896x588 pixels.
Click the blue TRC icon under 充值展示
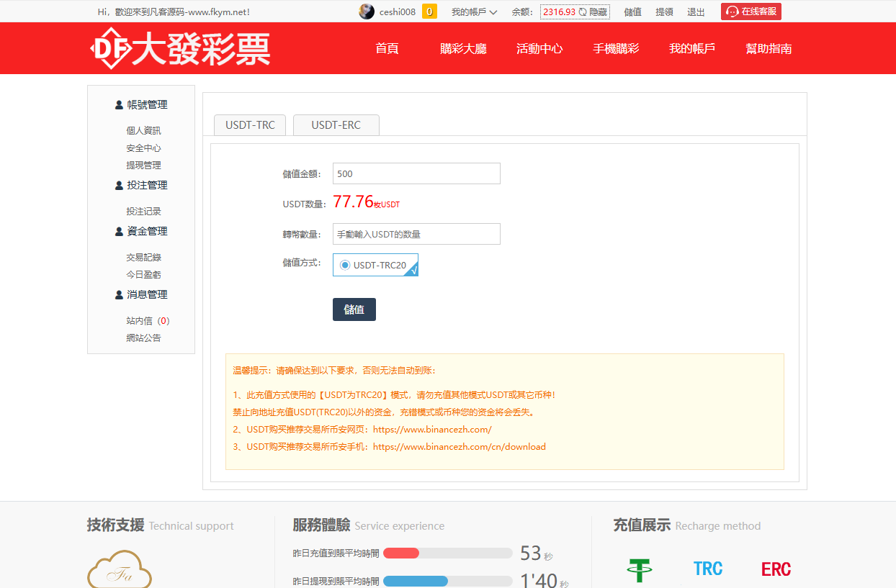coord(708,568)
